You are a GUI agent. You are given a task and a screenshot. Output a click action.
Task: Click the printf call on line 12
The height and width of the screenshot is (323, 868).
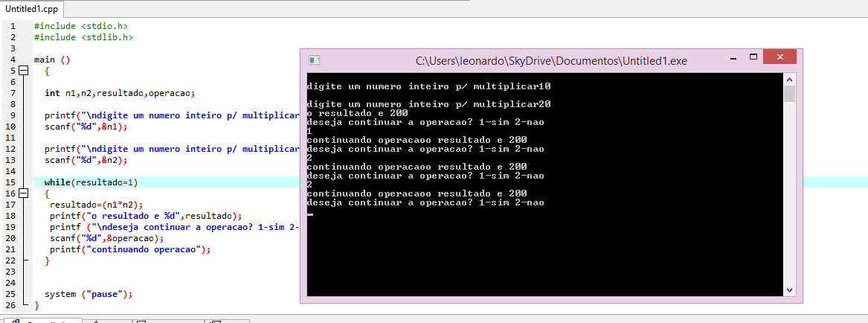click(x=172, y=149)
